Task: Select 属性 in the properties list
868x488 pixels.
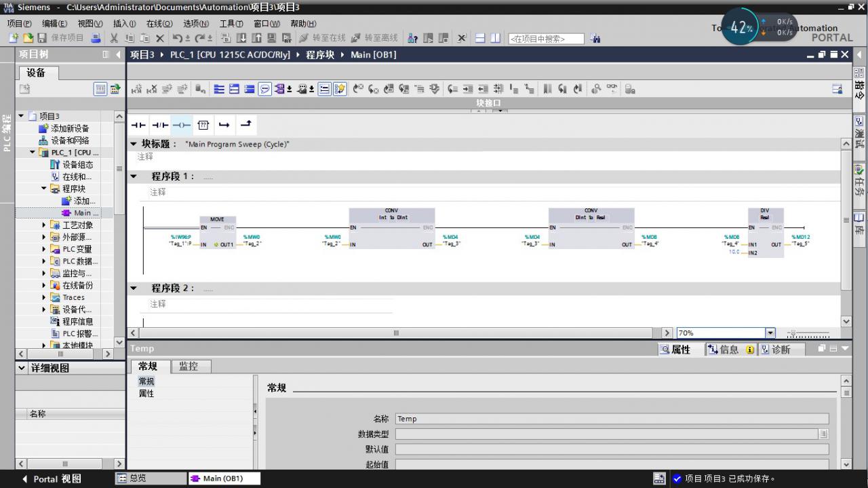Action: (146, 394)
